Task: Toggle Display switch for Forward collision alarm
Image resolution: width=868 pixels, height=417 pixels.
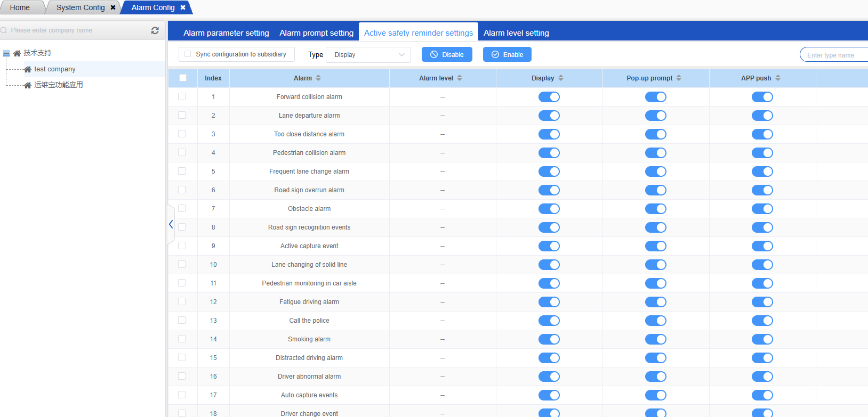Action: (x=549, y=97)
